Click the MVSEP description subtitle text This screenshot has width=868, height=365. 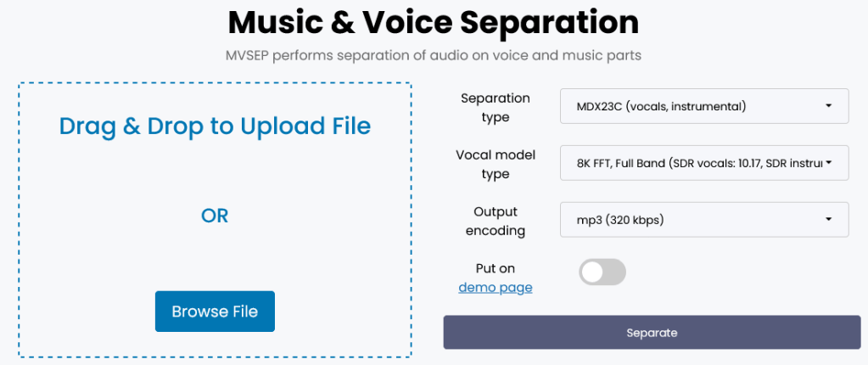click(x=434, y=55)
